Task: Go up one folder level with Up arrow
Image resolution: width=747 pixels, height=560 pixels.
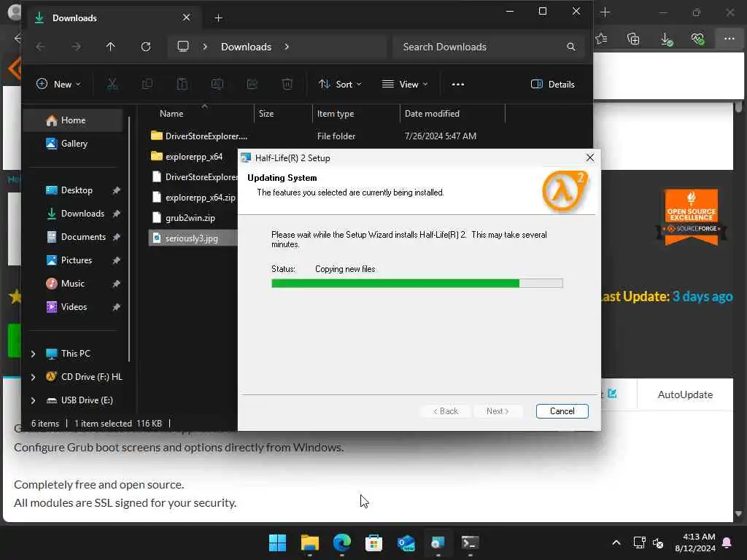Action: coord(111,47)
